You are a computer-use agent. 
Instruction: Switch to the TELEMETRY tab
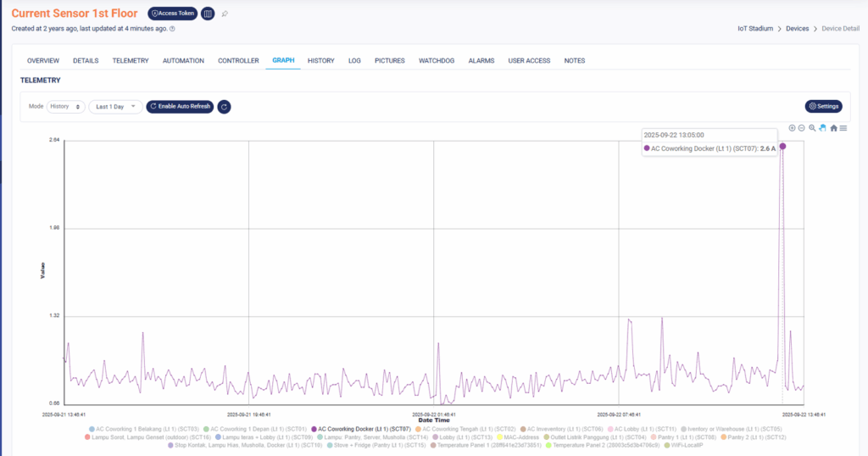pos(130,61)
